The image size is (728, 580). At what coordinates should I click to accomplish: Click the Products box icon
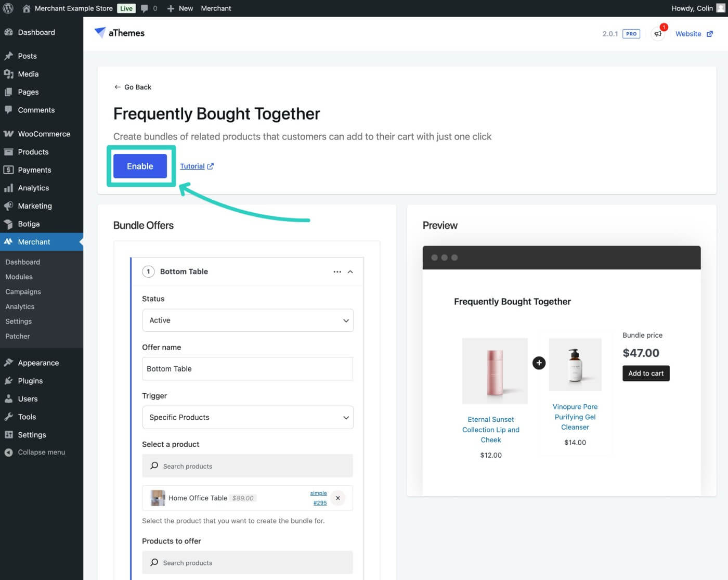click(x=8, y=152)
